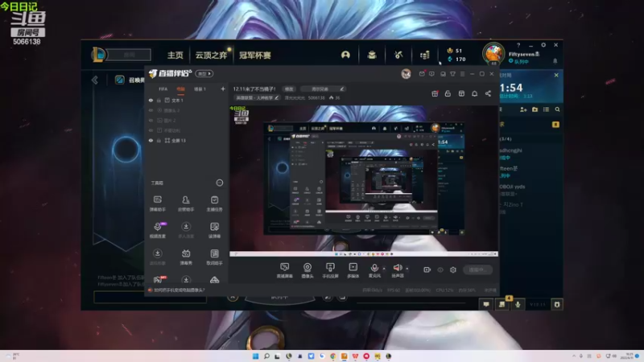
Task: Toggle visibility of 全屏 13 source
Action: tap(151, 140)
